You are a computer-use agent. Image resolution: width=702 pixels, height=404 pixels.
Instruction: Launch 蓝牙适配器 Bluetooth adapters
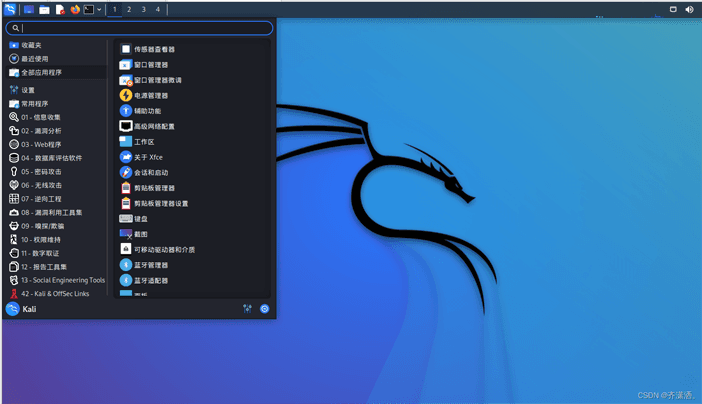click(x=193, y=280)
